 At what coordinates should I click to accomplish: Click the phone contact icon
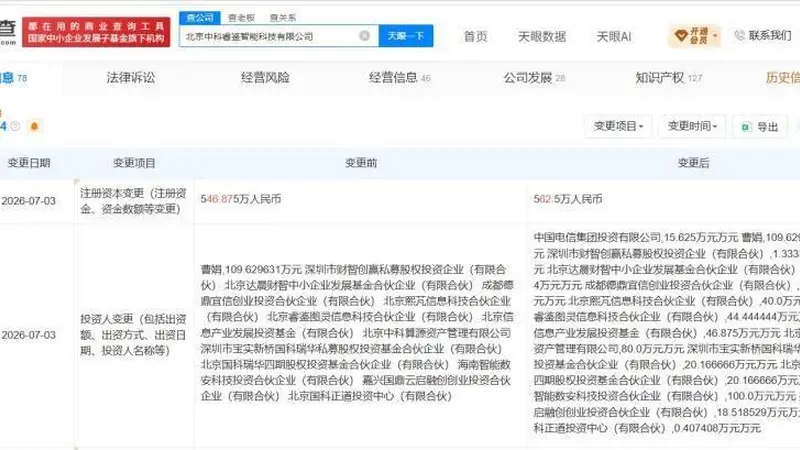point(739,35)
